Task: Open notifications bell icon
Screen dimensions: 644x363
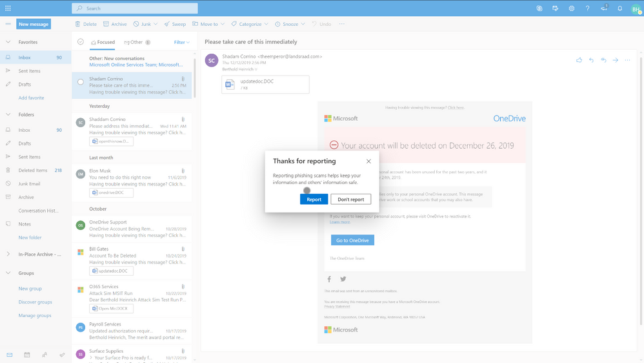Action: pyautogui.click(x=619, y=8)
